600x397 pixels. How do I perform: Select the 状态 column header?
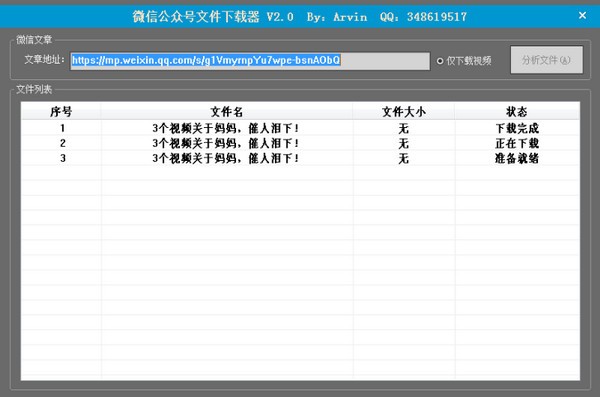(517, 111)
